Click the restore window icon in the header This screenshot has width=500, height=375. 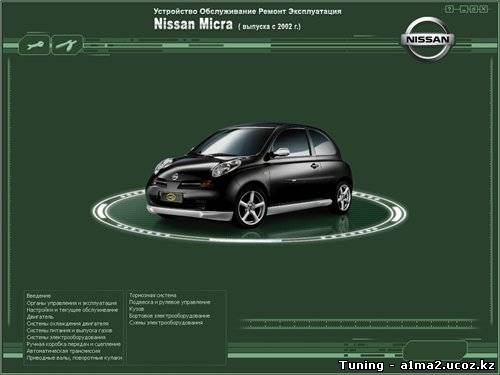[x=474, y=9]
